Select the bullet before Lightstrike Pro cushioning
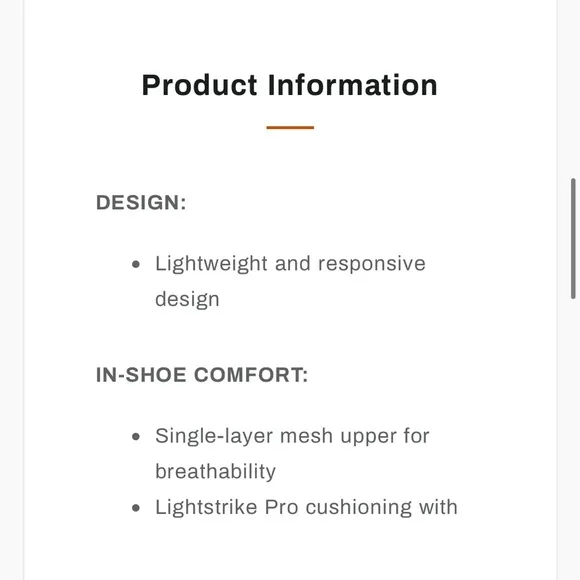Viewport: 580px width, 580px height. pyautogui.click(x=136, y=508)
